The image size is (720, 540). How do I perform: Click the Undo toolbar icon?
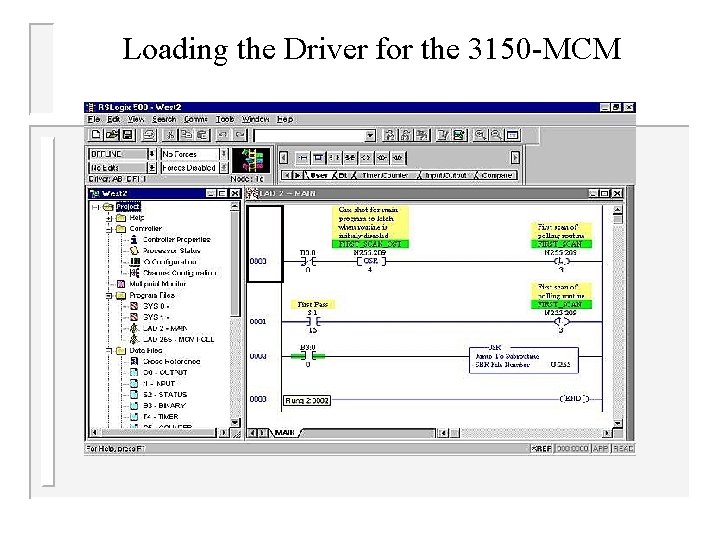pyautogui.click(x=223, y=135)
